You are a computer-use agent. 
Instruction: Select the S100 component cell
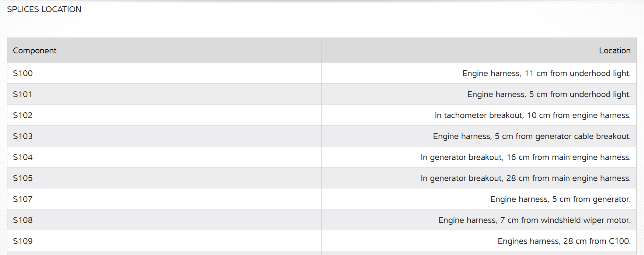pos(23,73)
